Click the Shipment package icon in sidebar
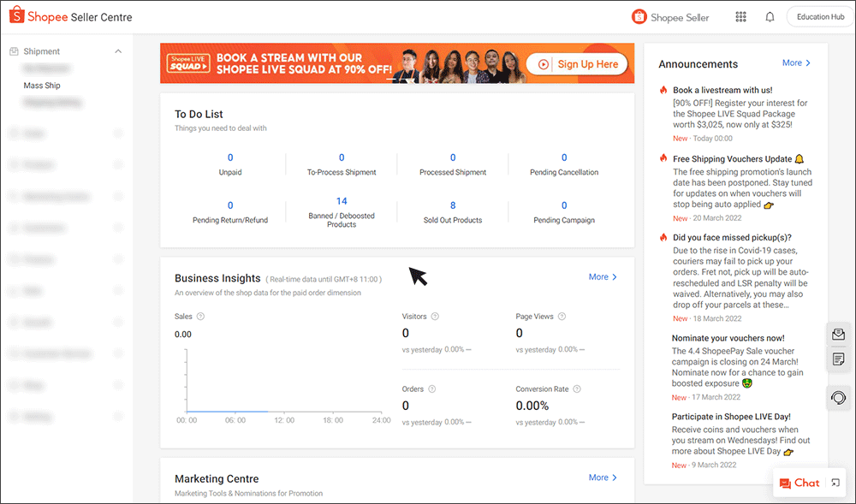The width and height of the screenshot is (856, 504). (x=15, y=50)
